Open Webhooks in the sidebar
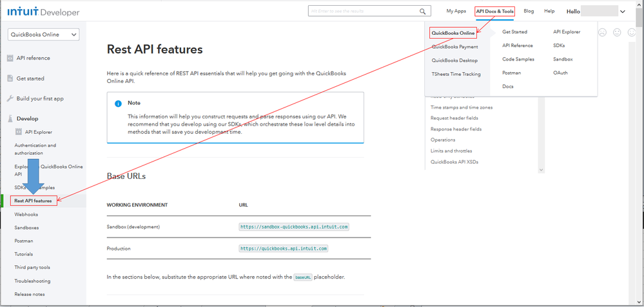644x307 pixels. click(26, 214)
